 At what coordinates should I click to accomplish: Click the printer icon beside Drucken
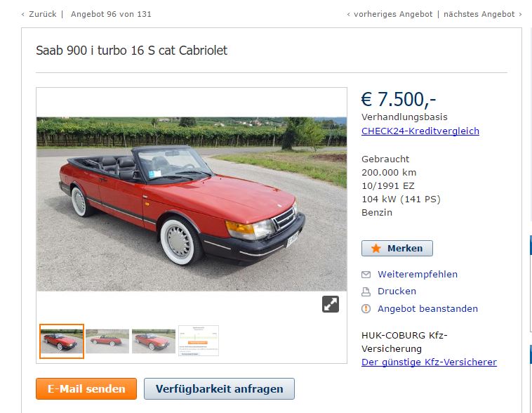coord(366,291)
